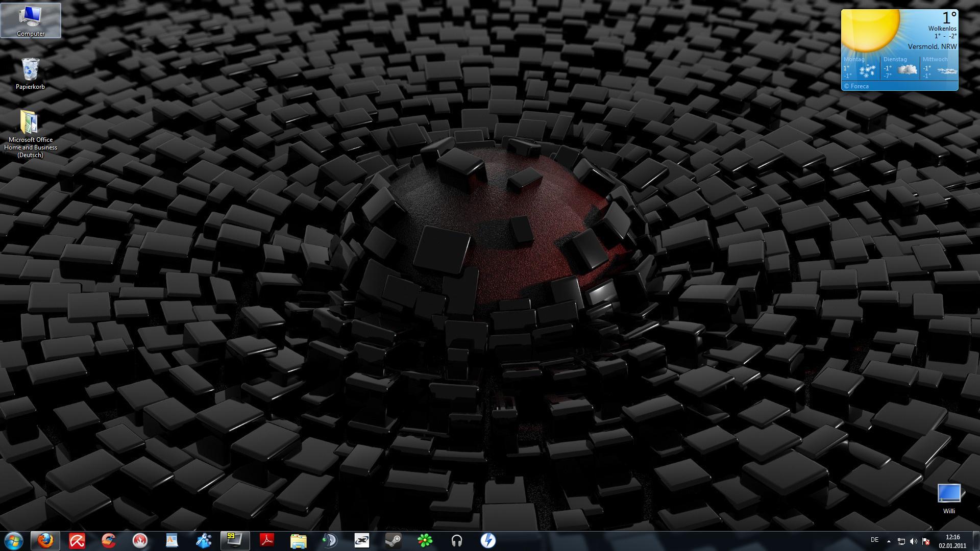This screenshot has height=551, width=980.
Task: Open the DE keyboard language selector
Action: [x=874, y=540]
